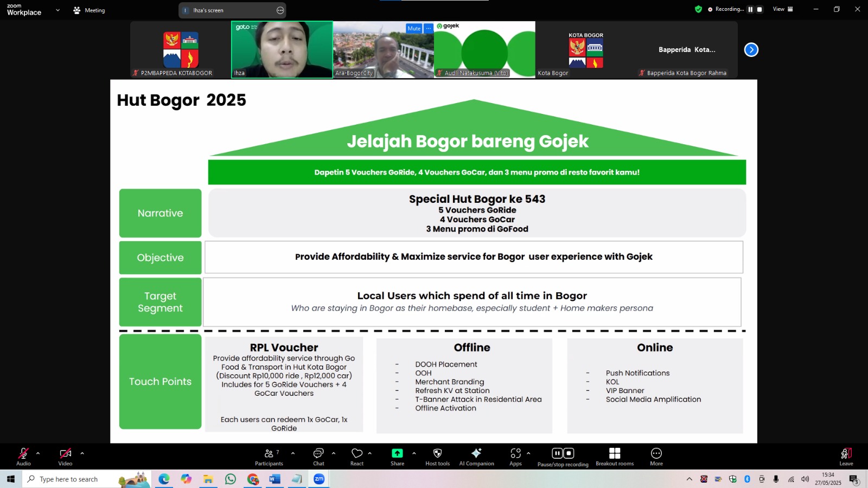
Task: Click the Touch Points box on the slide
Action: click(x=160, y=382)
